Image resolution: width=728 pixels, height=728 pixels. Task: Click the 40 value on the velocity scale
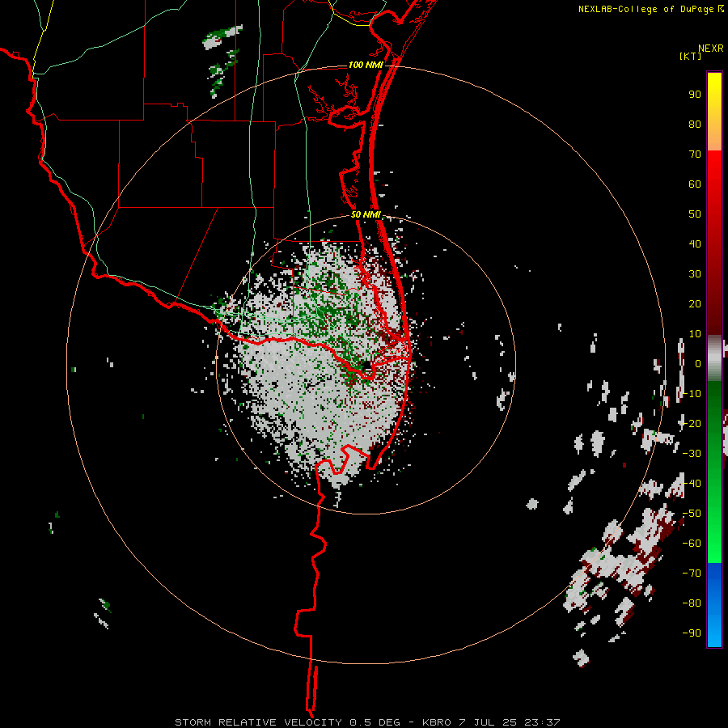pos(695,243)
